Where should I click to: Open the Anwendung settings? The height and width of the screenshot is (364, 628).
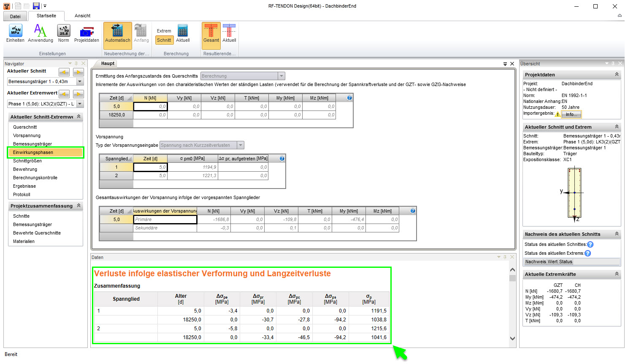pos(41,33)
